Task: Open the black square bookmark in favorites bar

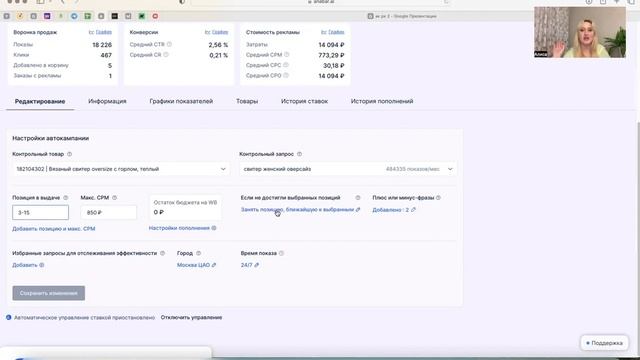Action: click(115, 16)
